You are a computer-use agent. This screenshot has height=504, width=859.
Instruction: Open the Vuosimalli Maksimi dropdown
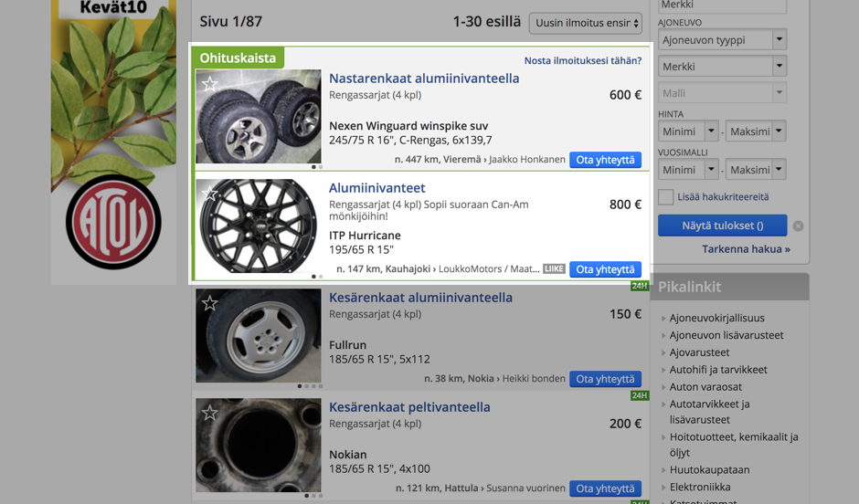pos(756,170)
